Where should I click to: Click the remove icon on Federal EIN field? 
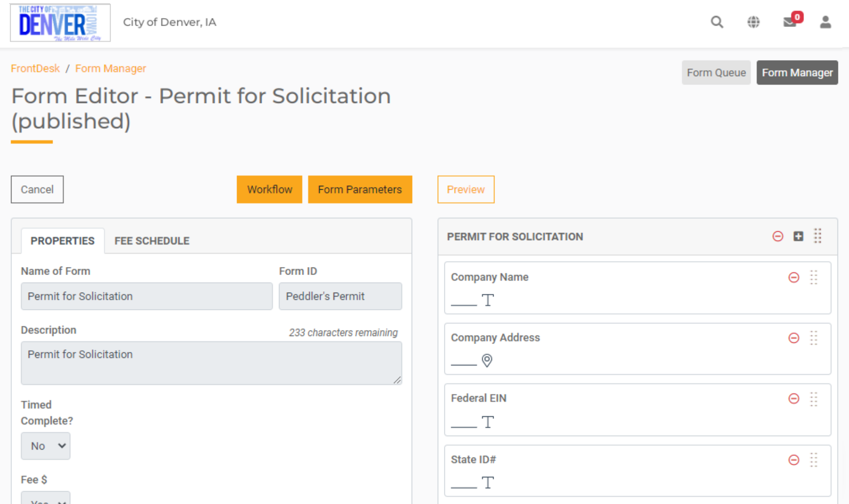click(x=793, y=398)
